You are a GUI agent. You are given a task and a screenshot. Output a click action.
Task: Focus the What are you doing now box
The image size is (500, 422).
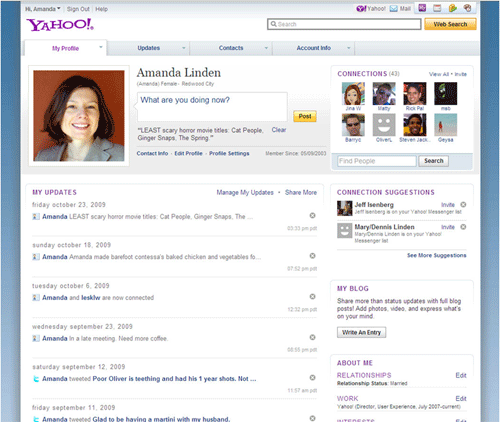(x=212, y=107)
